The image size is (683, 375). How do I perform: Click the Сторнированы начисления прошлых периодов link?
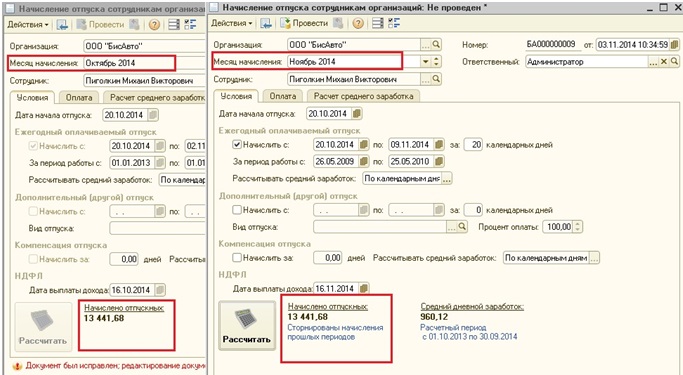335,332
